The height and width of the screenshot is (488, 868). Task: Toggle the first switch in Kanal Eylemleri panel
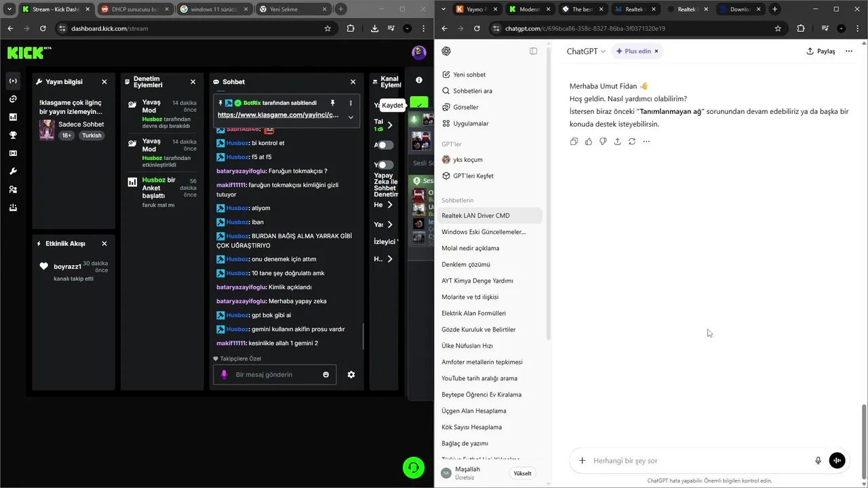coord(384,145)
